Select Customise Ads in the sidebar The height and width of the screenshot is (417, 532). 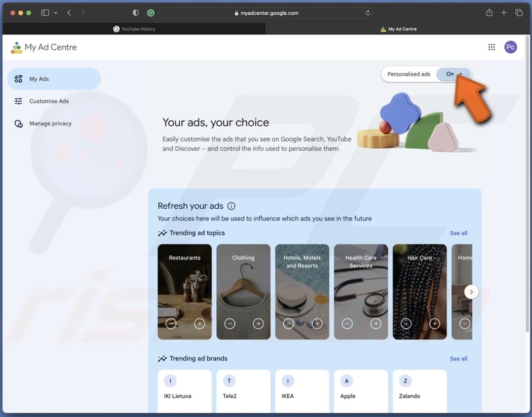(48, 101)
